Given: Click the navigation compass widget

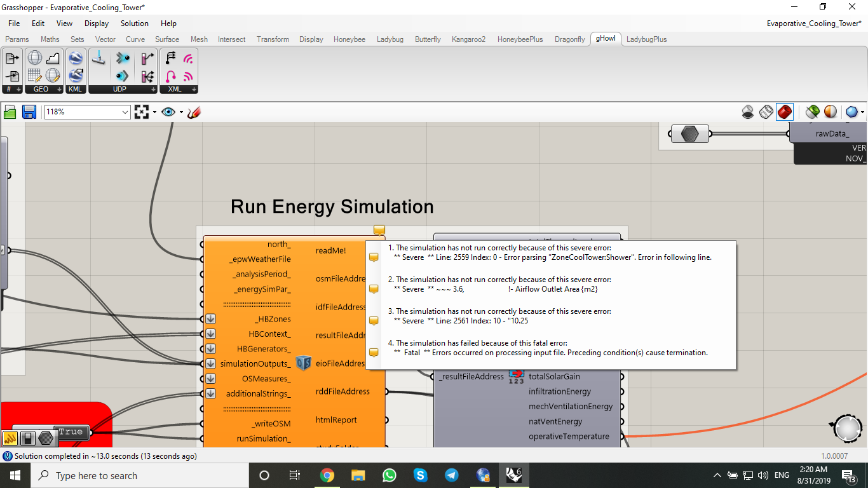Looking at the screenshot, I should [847, 430].
